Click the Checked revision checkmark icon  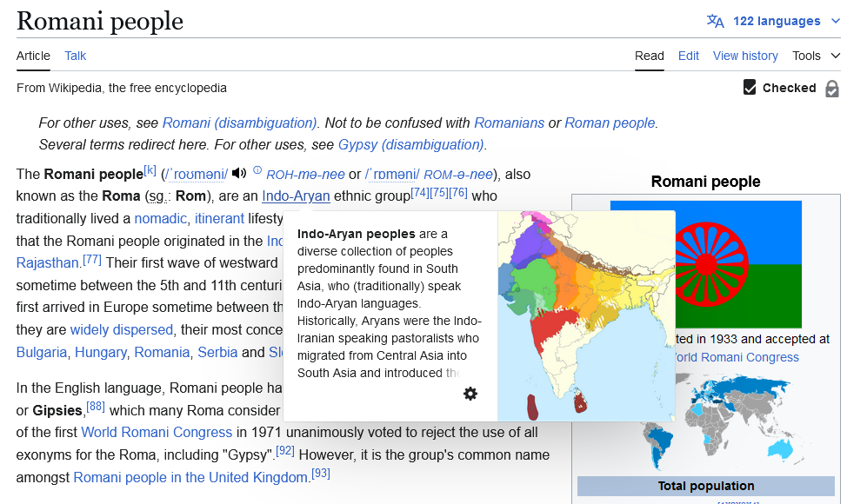750,88
